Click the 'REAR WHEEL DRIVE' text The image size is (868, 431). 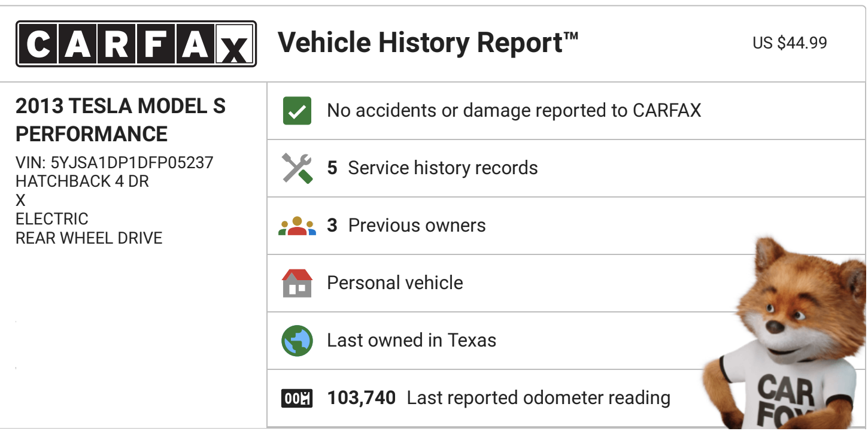(89, 238)
